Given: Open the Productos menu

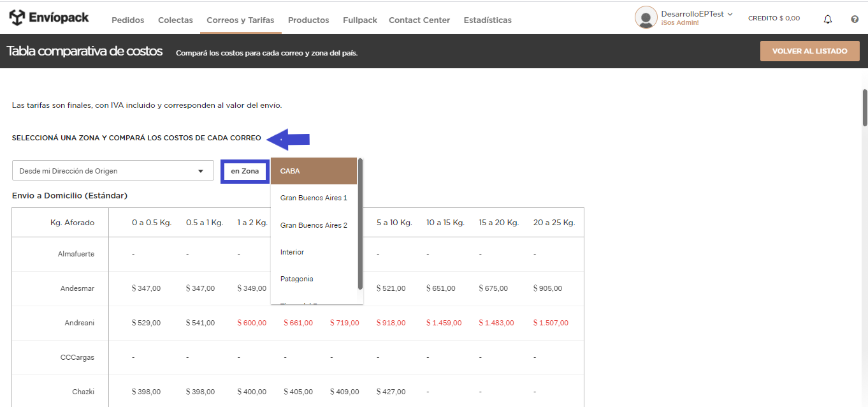Looking at the screenshot, I should pyautogui.click(x=308, y=20).
